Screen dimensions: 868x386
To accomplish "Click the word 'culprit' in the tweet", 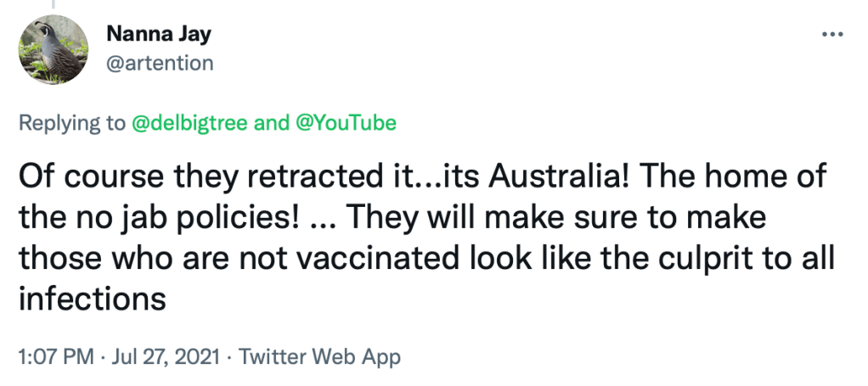I will pos(700,258).
